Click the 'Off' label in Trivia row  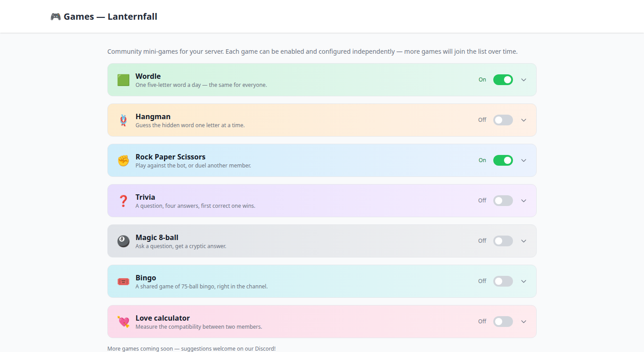pos(482,201)
